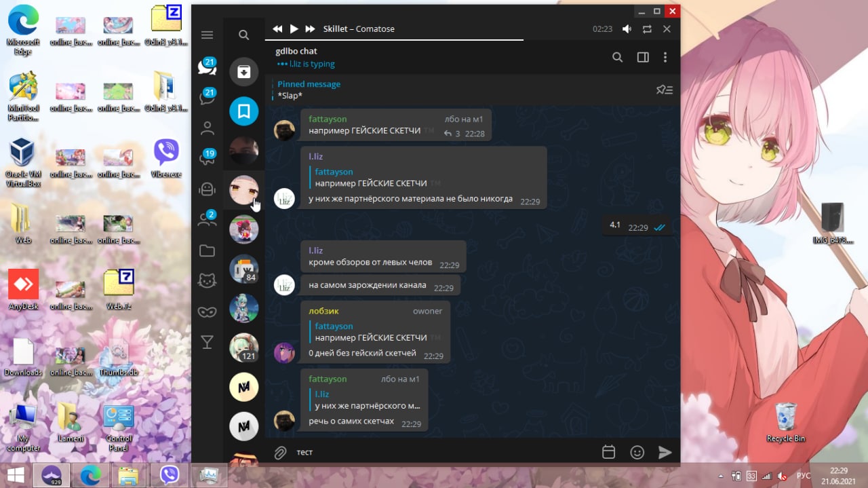868x488 pixels.
Task: Mute the audio player volume
Action: click(627, 29)
